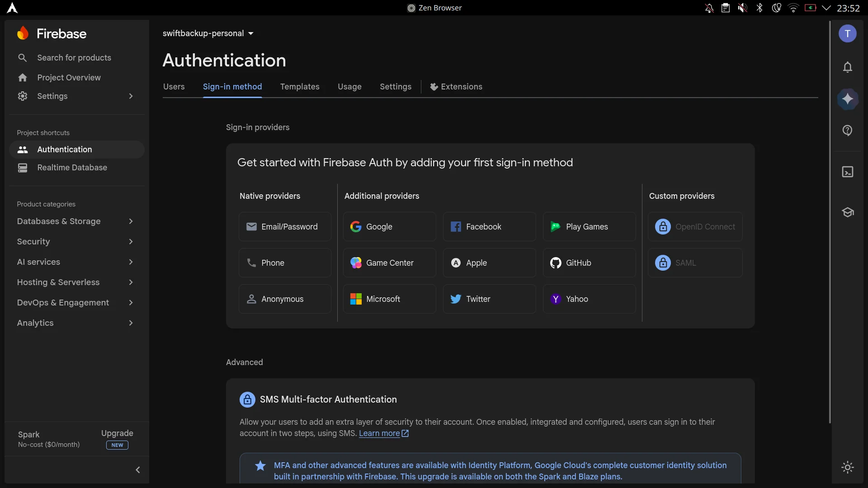Expand the system tray arrow
The image size is (868, 488).
tap(826, 8)
